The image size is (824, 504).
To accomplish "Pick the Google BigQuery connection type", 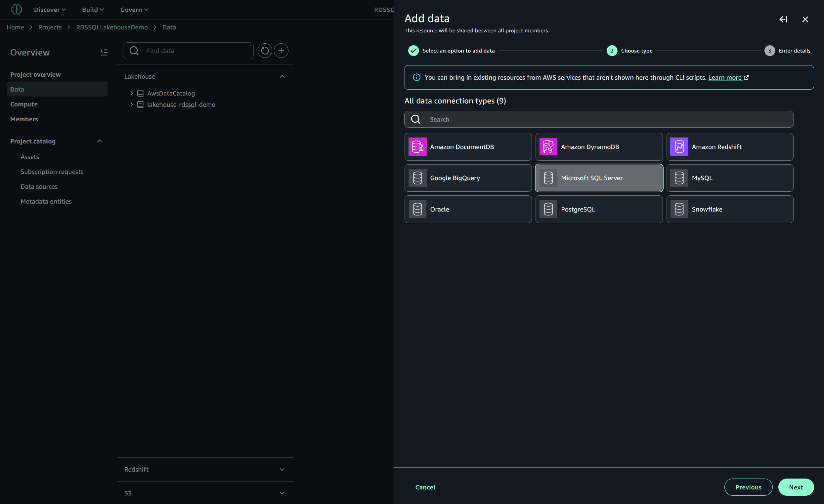I will point(467,178).
